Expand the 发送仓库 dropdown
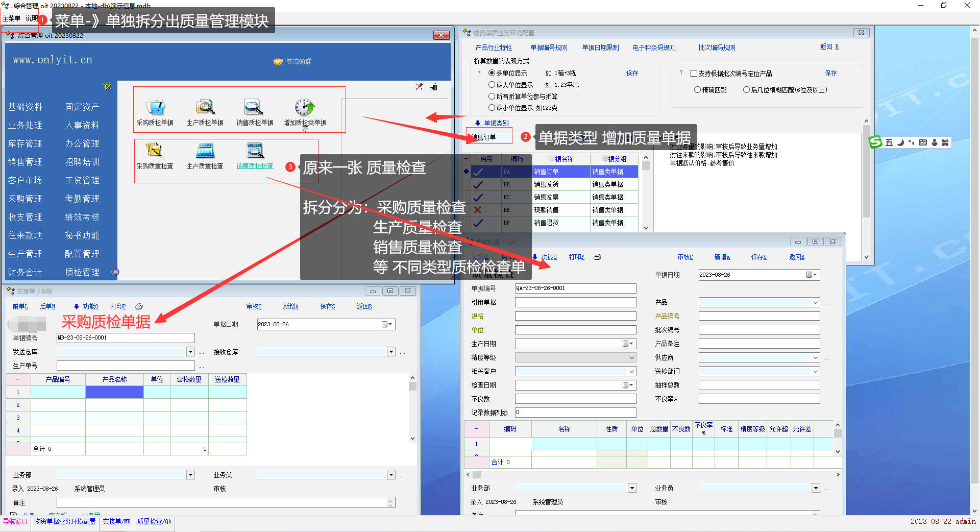This screenshot has height=532, width=980. [x=190, y=352]
